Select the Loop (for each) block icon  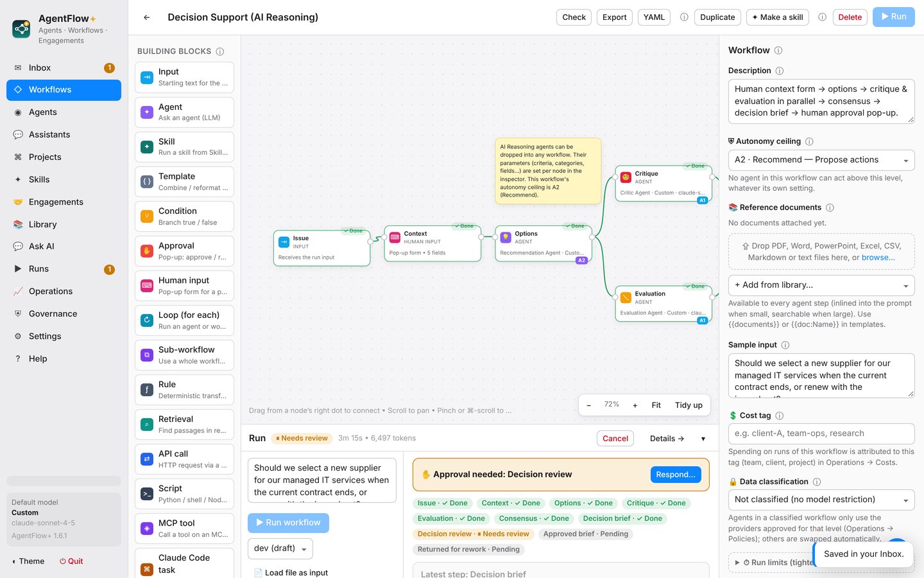pyautogui.click(x=147, y=320)
